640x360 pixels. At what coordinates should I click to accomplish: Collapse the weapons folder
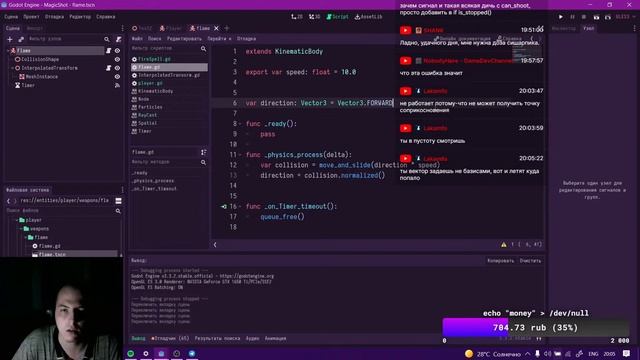tap(21, 229)
